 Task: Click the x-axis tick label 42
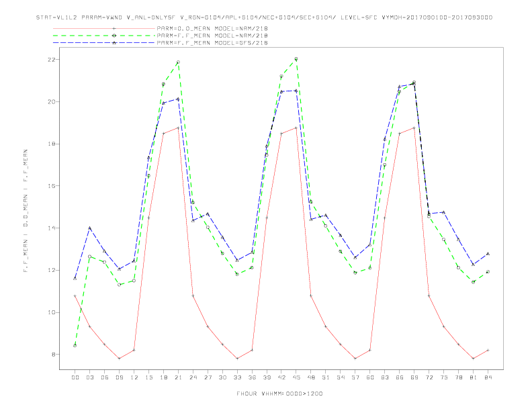tap(281, 377)
